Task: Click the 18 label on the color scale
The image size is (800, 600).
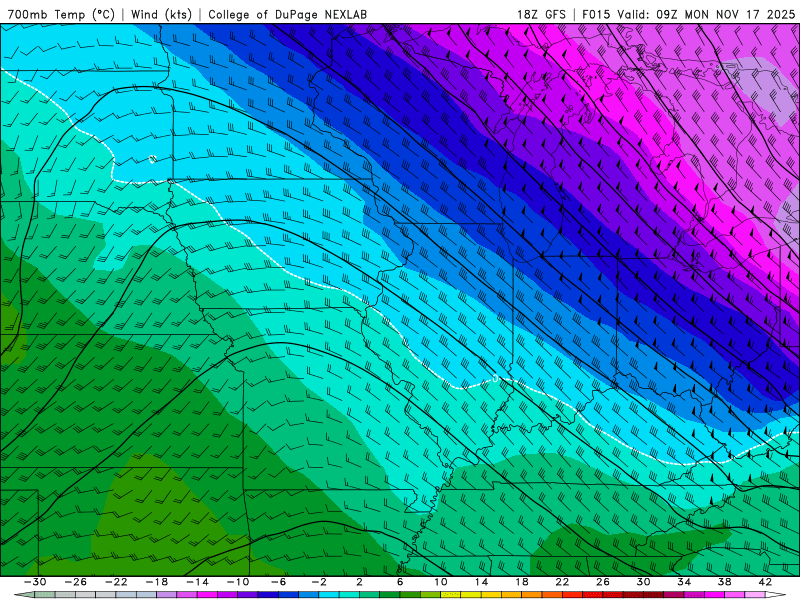Action: (x=521, y=582)
